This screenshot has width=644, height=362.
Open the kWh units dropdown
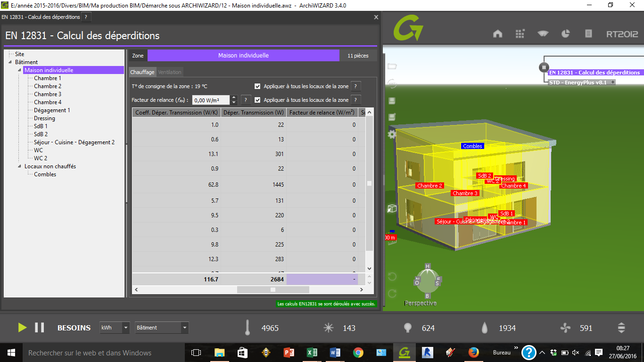pos(114,328)
